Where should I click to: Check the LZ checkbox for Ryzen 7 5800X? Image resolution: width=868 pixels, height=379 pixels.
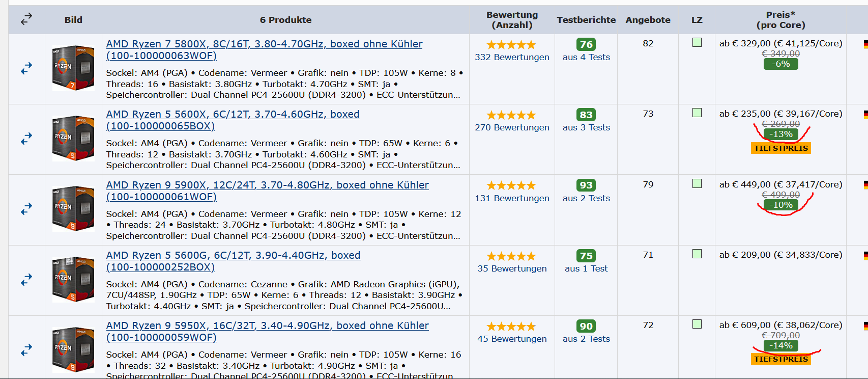coord(697,42)
